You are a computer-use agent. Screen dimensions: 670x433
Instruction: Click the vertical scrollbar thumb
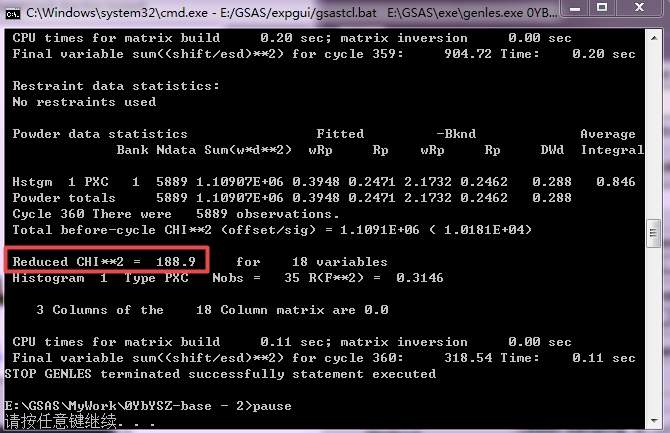(654, 233)
